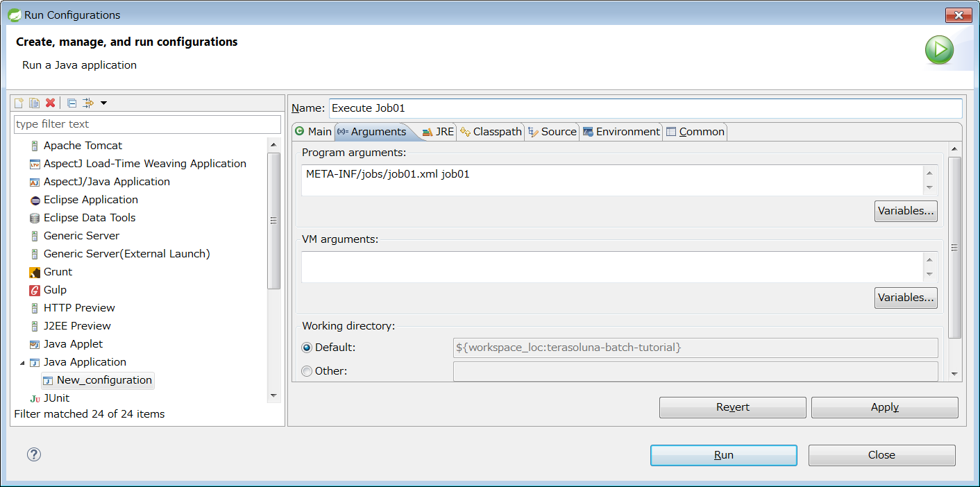Click the type filter text field

coord(147,124)
